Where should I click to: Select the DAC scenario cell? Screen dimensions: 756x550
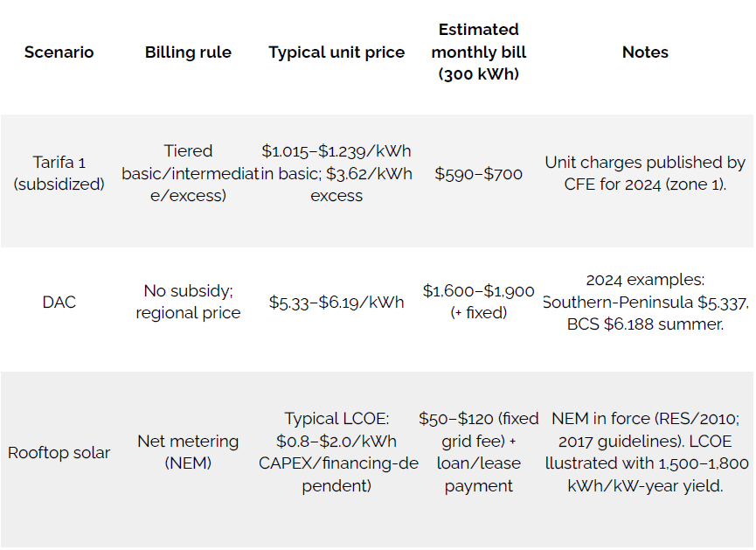tap(59, 303)
